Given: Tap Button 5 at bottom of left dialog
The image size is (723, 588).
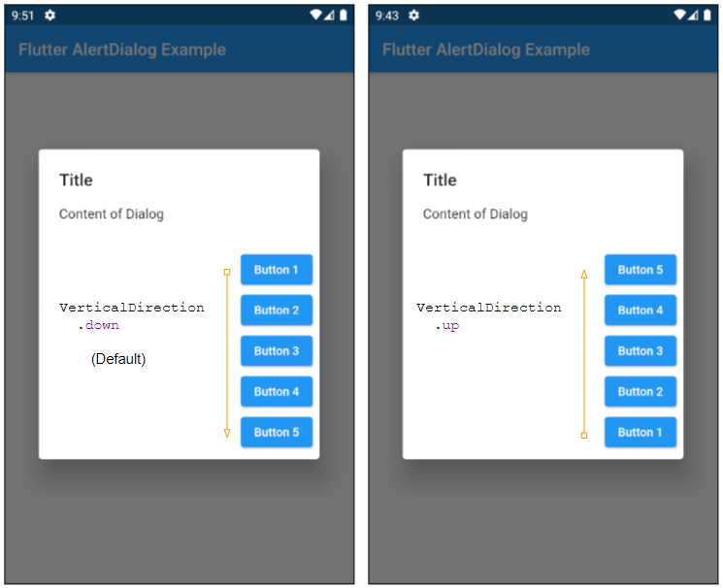Looking at the screenshot, I should point(277,432).
